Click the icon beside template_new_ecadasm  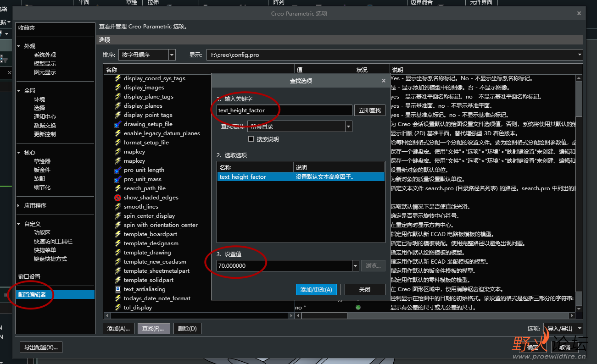118,262
